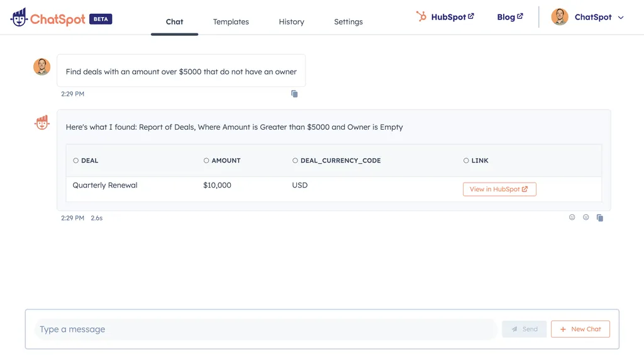
Task: Start a New Chat
Action: [x=580, y=329]
